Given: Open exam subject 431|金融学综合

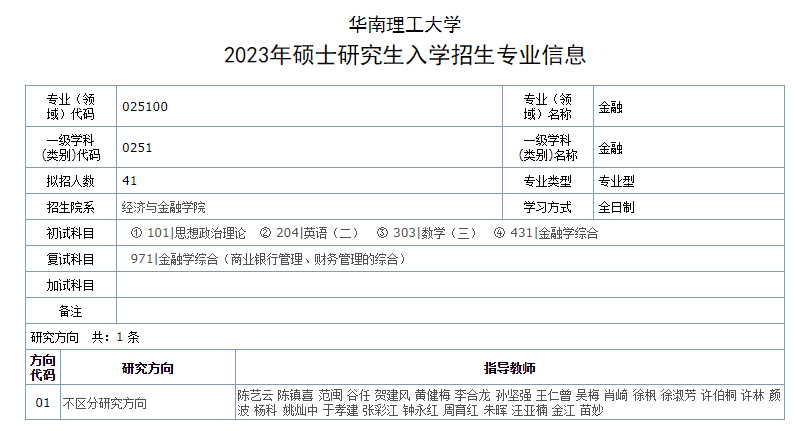Looking at the screenshot, I should (x=554, y=233).
